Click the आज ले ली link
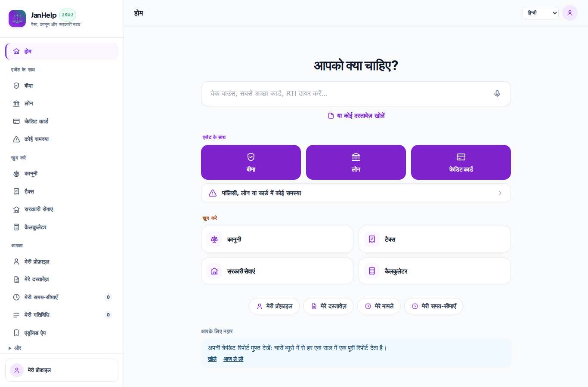The width and height of the screenshot is (588, 387). pos(233,359)
